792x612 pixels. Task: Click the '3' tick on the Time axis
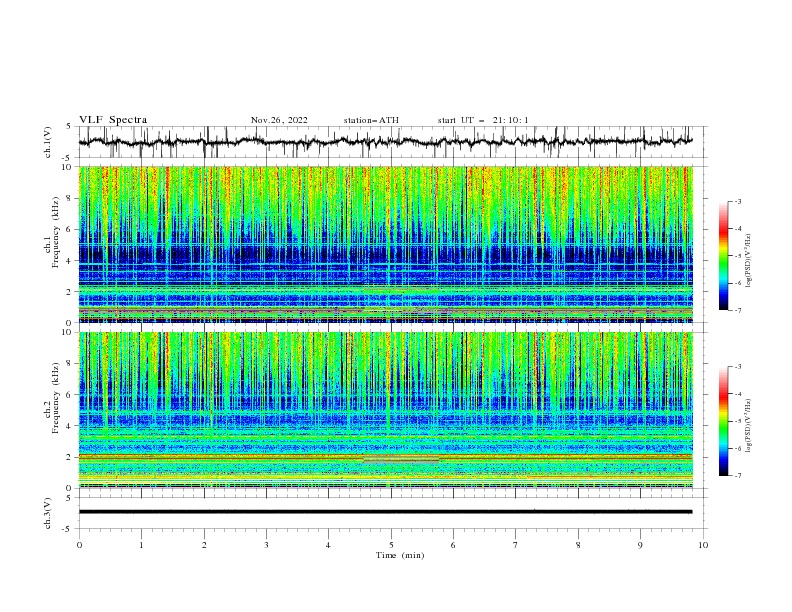click(x=266, y=545)
